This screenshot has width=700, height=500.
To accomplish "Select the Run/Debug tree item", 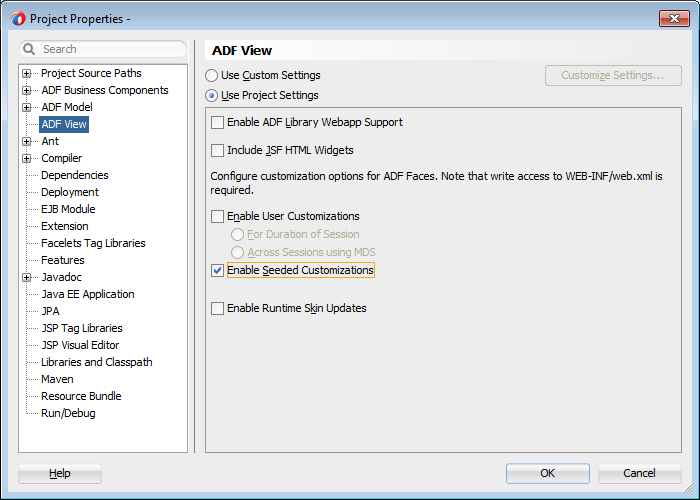I will 68,413.
